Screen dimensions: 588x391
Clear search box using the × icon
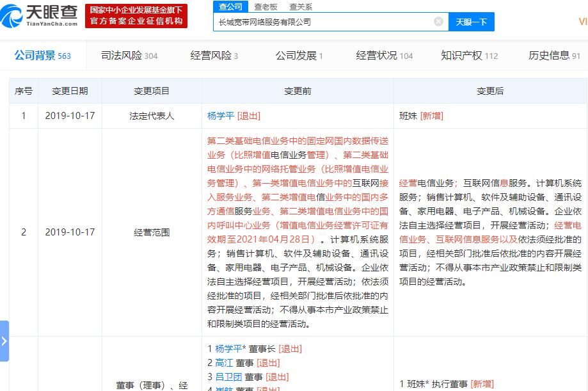(438, 21)
